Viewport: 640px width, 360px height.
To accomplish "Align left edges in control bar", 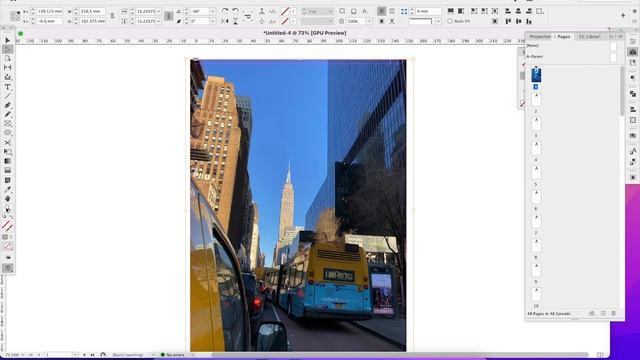I will point(508,11).
